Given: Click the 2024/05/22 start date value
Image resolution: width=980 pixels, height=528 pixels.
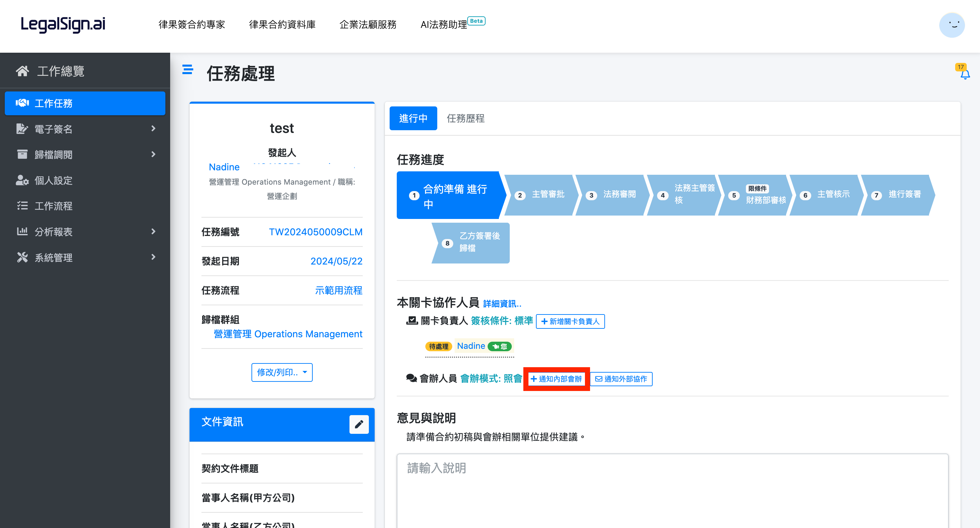Looking at the screenshot, I should tap(336, 261).
